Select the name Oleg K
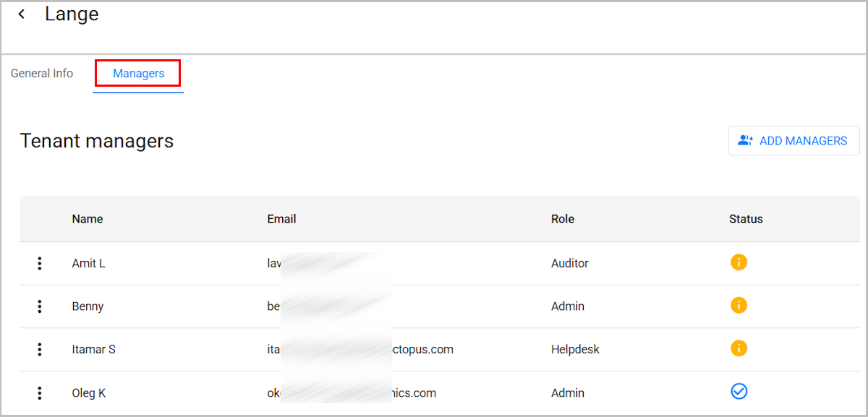Screen dimensions: 868x417 click(x=89, y=393)
